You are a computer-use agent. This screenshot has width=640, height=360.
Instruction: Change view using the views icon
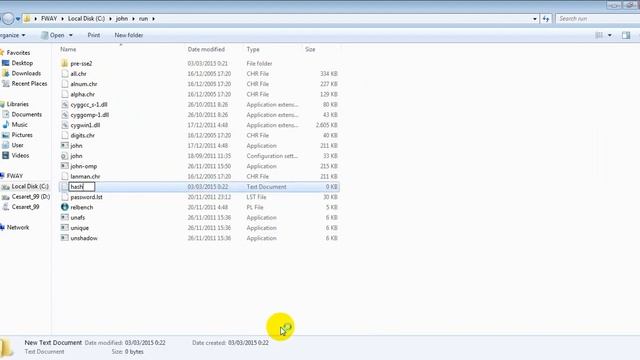[x=599, y=36]
